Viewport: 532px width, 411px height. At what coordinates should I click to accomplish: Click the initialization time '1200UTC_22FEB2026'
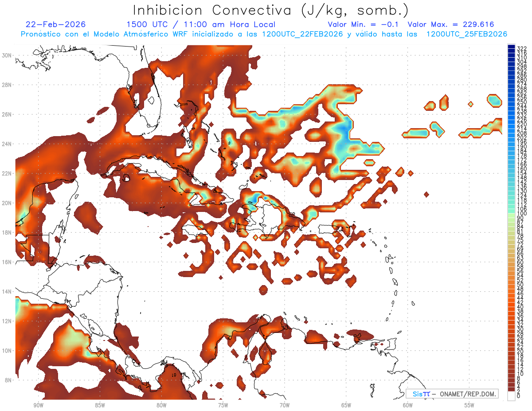click(x=303, y=34)
